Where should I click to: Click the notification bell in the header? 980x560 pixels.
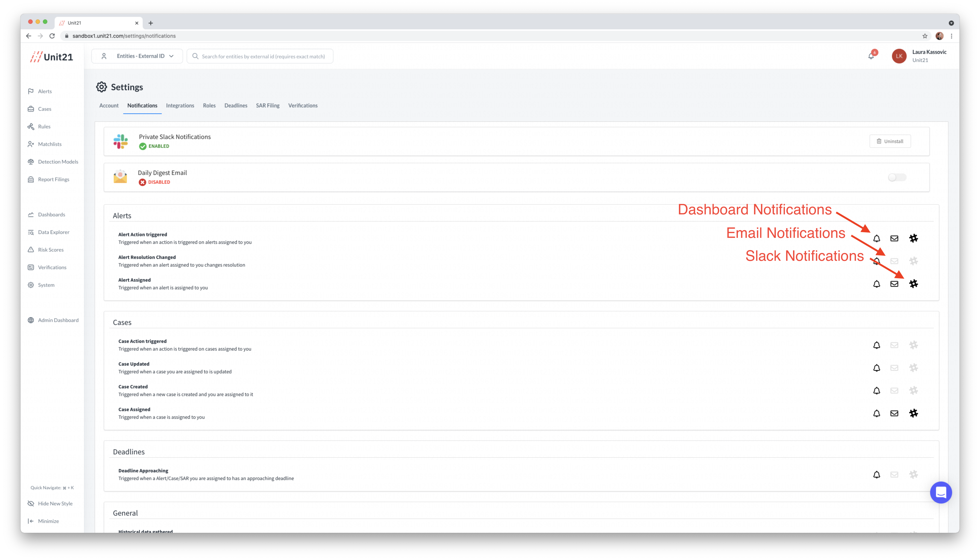tap(871, 56)
